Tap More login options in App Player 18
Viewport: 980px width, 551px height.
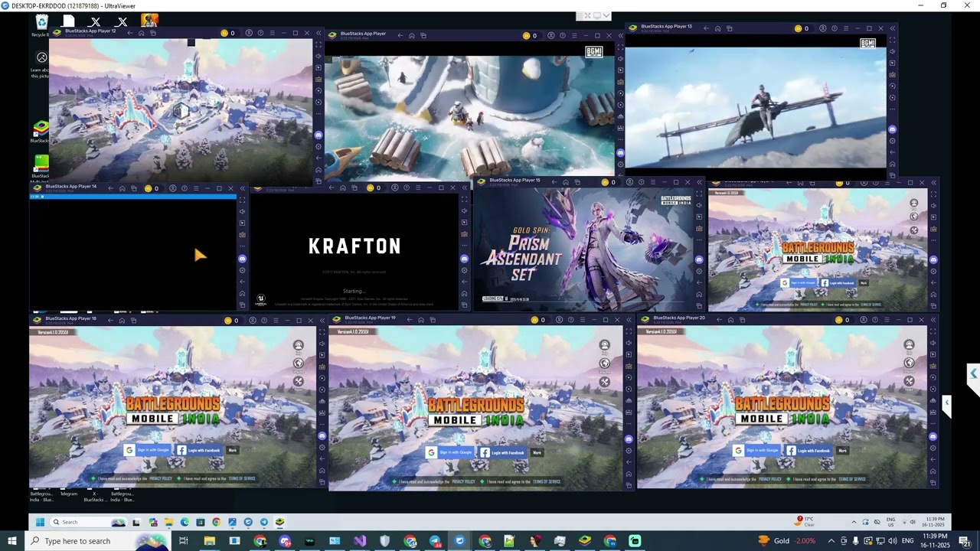point(232,451)
